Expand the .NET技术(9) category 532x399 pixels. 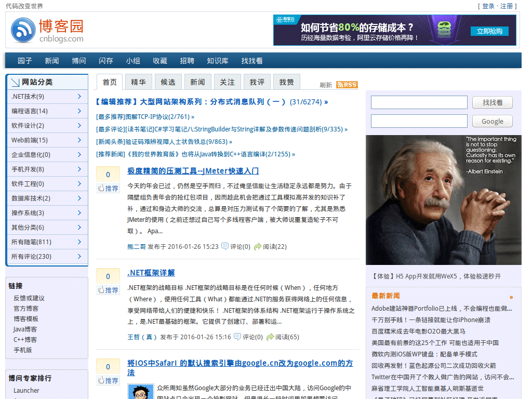[79, 96]
